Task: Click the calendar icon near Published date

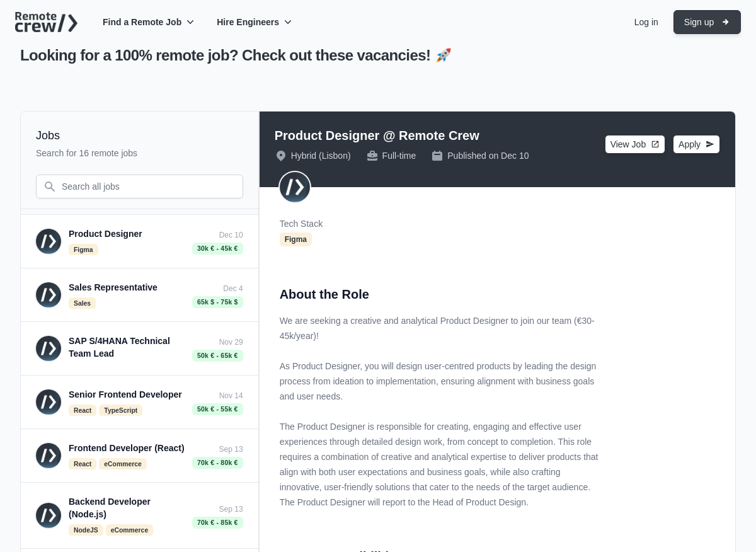Action: (x=437, y=156)
